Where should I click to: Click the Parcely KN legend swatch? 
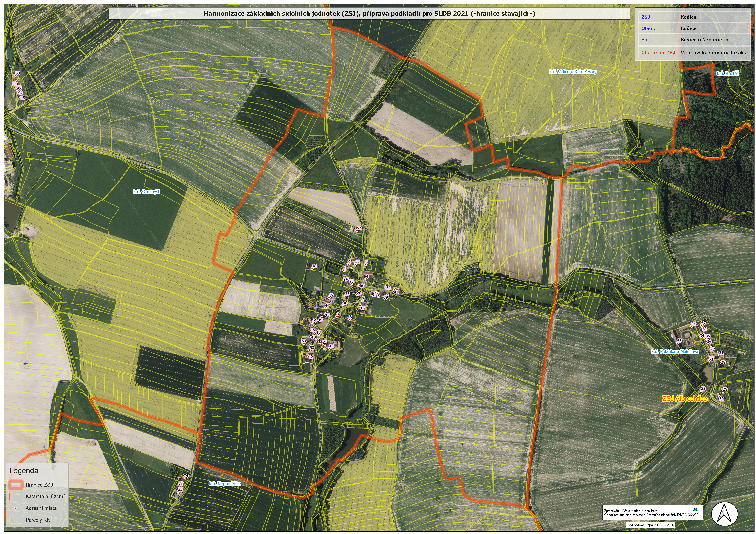tap(16, 520)
